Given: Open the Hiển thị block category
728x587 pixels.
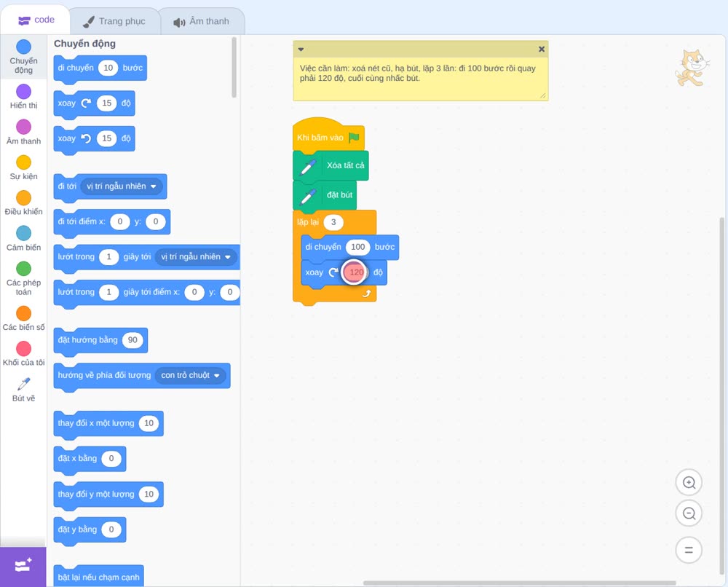Looking at the screenshot, I should [24, 97].
